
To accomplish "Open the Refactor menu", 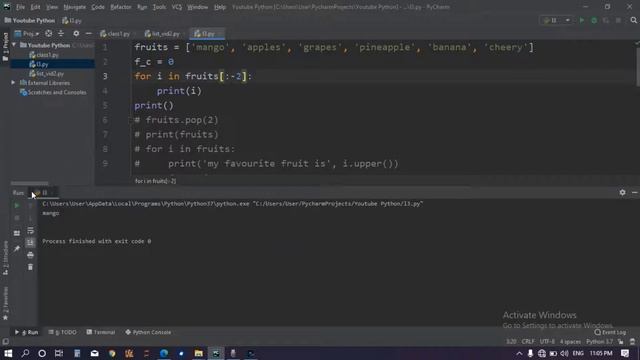I will click(121, 7).
